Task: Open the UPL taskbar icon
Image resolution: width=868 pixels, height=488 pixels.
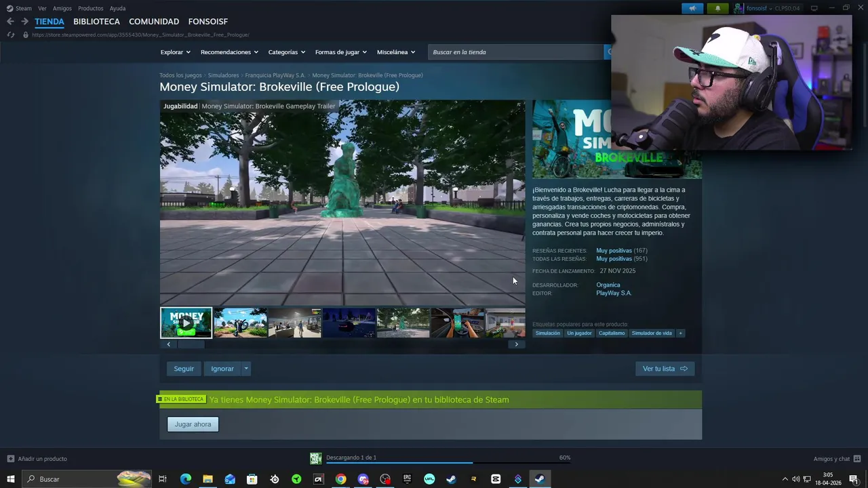Action: pyautogui.click(x=429, y=479)
